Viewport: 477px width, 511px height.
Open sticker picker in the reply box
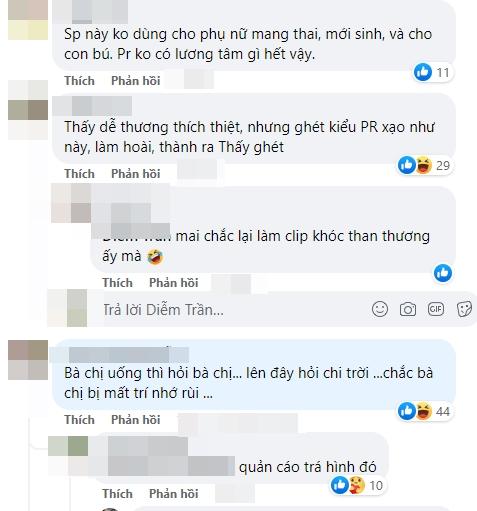(x=464, y=309)
